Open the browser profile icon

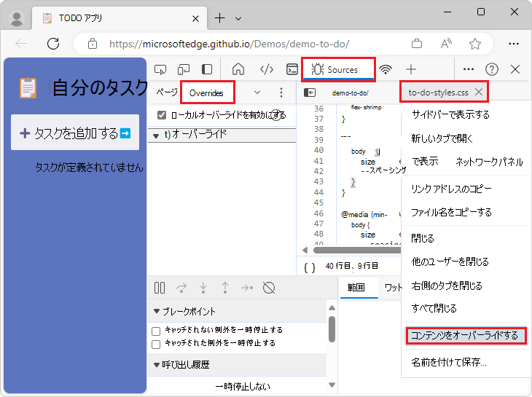tap(17, 18)
